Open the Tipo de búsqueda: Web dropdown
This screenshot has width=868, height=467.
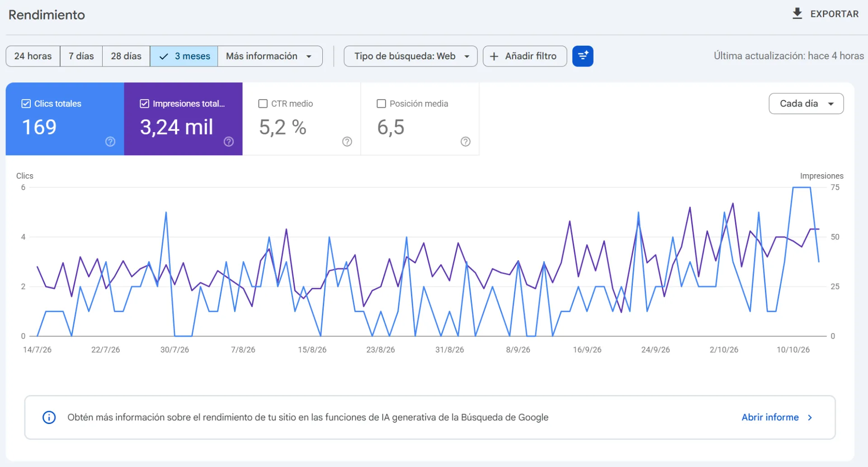[x=410, y=56]
